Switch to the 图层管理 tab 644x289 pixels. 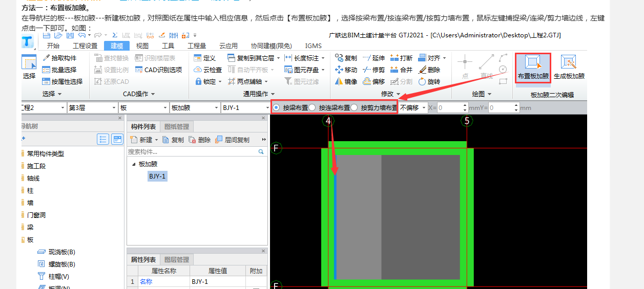pyautogui.click(x=177, y=260)
